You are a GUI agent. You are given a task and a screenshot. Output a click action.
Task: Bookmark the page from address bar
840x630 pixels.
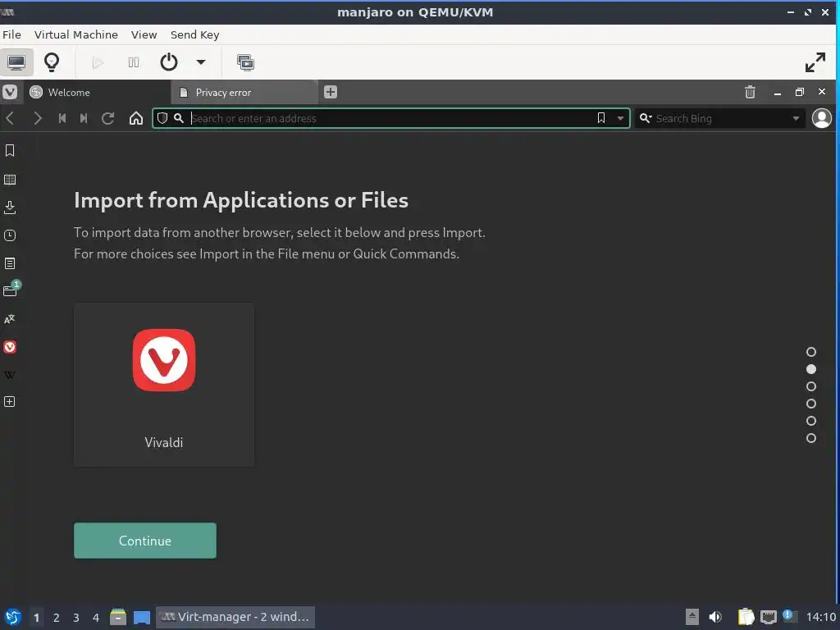point(601,118)
